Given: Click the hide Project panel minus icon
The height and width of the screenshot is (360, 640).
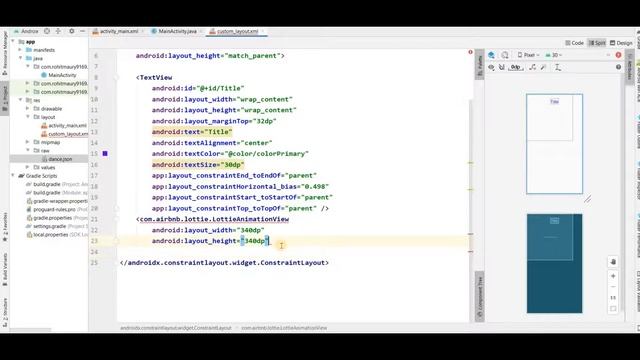Looking at the screenshot, I should click(x=82, y=31).
